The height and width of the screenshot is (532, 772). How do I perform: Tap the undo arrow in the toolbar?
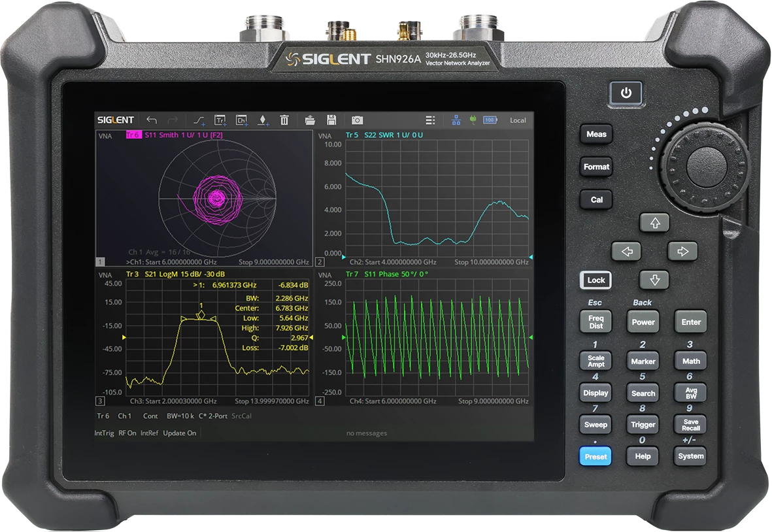[x=152, y=120]
